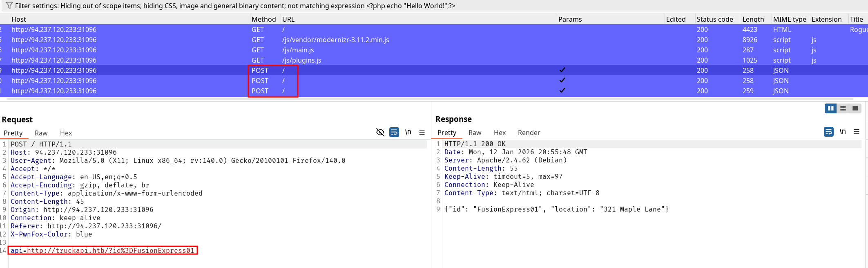Switch to combined tabbed layout icon
Image resolution: width=868 pixels, height=268 pixels.
[x=855, y=108]
